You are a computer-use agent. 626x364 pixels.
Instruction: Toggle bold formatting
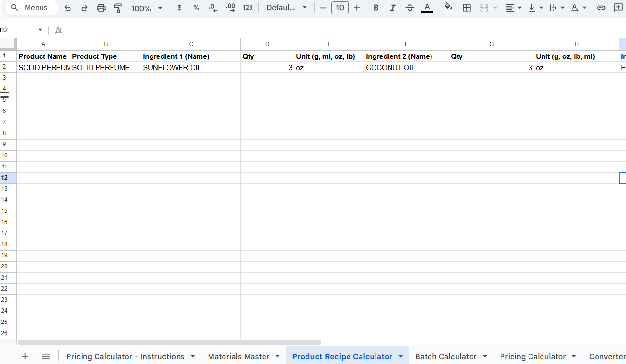click(x=376, y=8)
